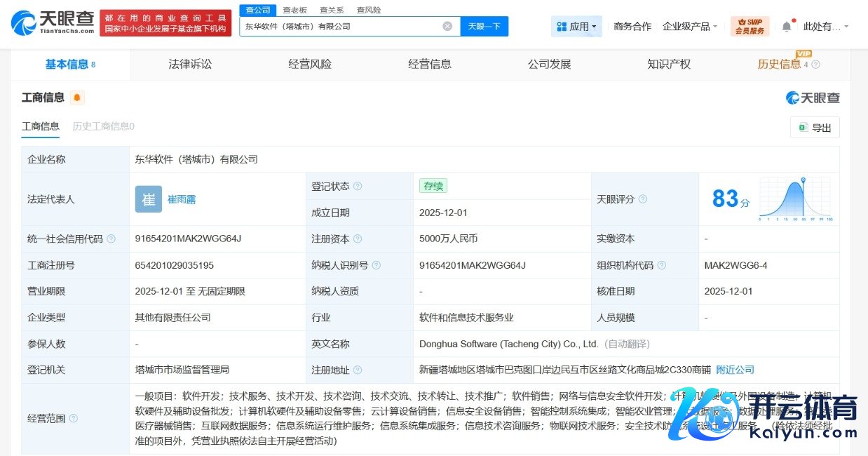Clear the search box with X icon
The width and height of the screenshot is (868, 456).
(x=447, y=27)
